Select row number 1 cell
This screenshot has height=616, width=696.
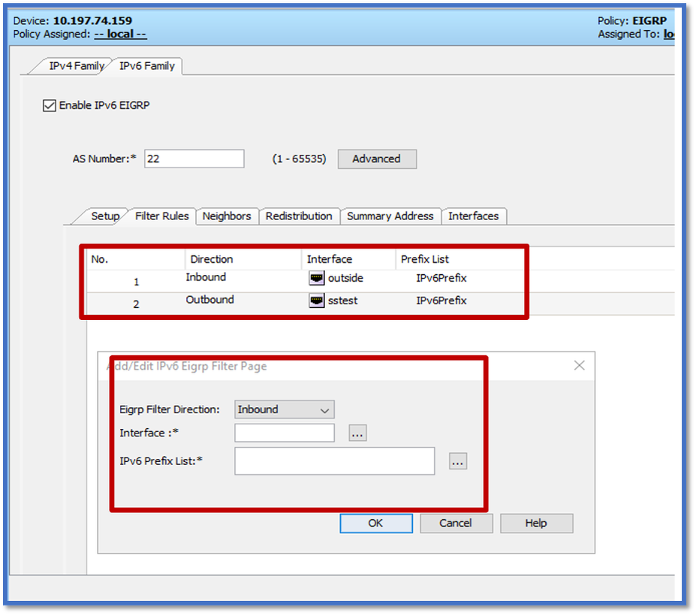[136, 282]
